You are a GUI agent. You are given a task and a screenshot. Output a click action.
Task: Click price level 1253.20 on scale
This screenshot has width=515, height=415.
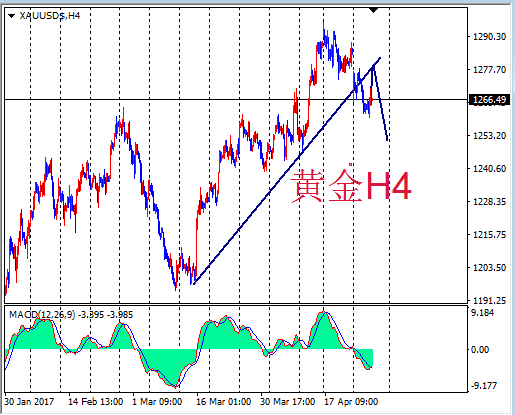pyautogui.click(x=489, y=136)
